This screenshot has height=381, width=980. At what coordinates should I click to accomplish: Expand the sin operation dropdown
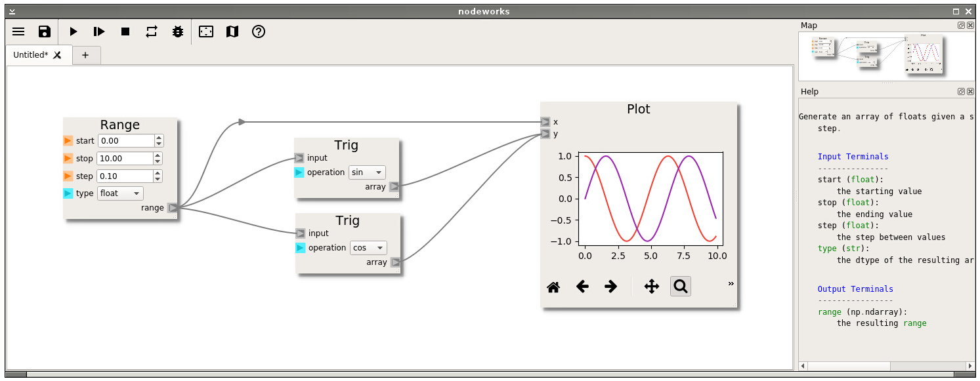point(367,172)
